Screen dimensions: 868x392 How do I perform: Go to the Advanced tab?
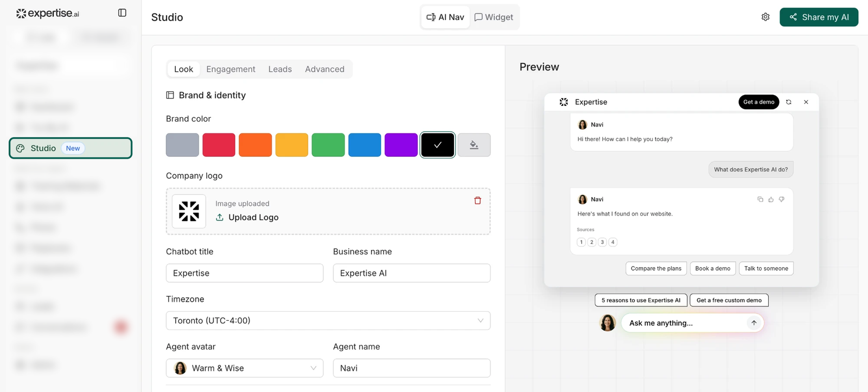324,69
